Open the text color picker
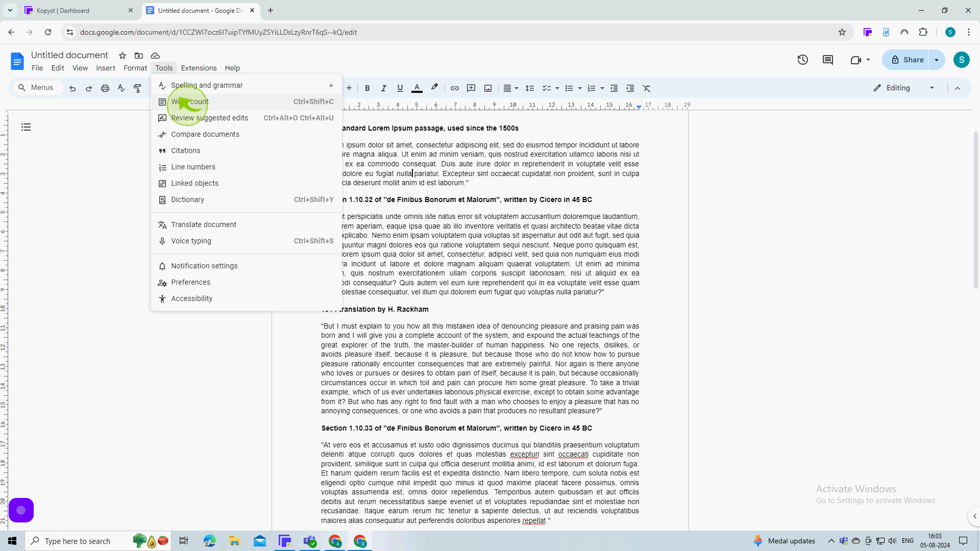 tap(417, 88)
